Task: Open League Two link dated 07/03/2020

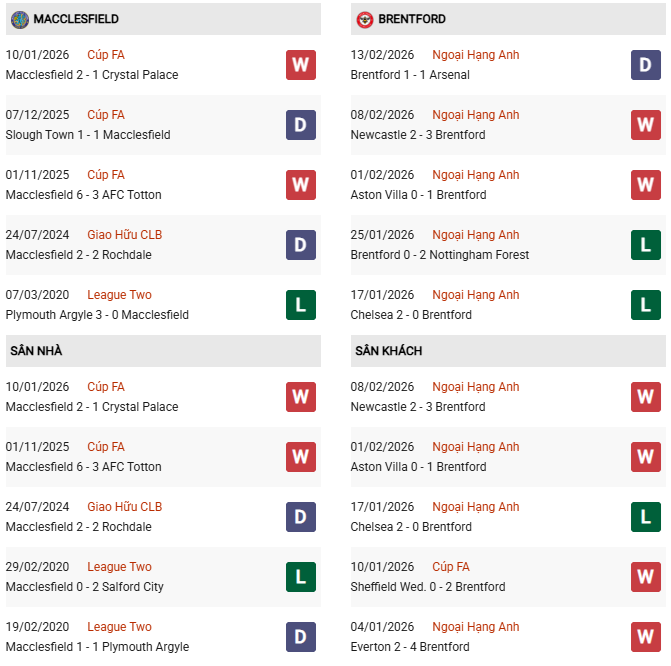Action: pos(120,295)
